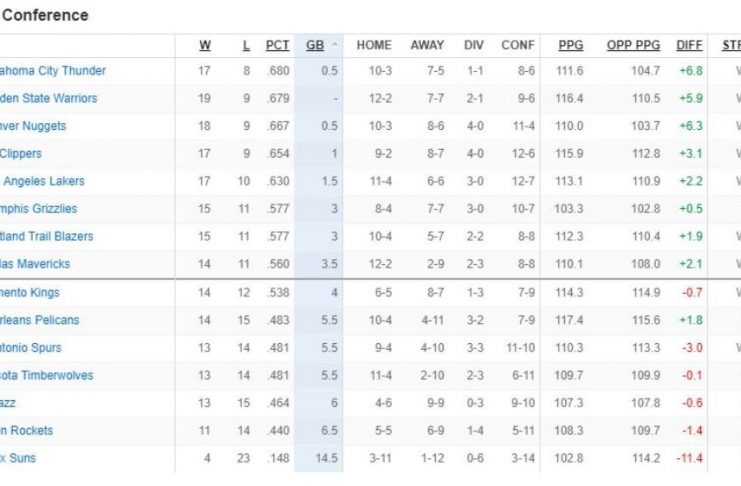Sort table by PCT column
741x486 pixels.
pos(277,45)
